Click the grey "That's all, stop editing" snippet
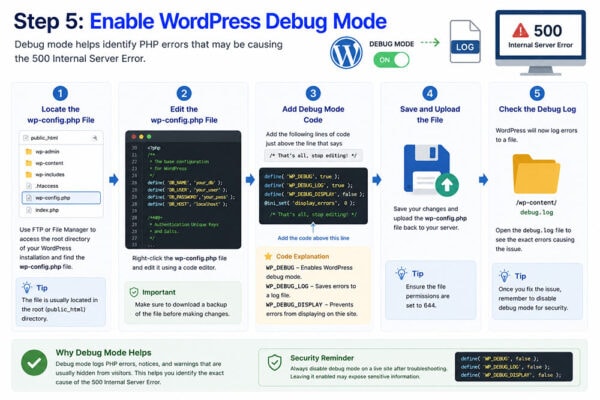 pyautogui.click(x=313, y=156)
